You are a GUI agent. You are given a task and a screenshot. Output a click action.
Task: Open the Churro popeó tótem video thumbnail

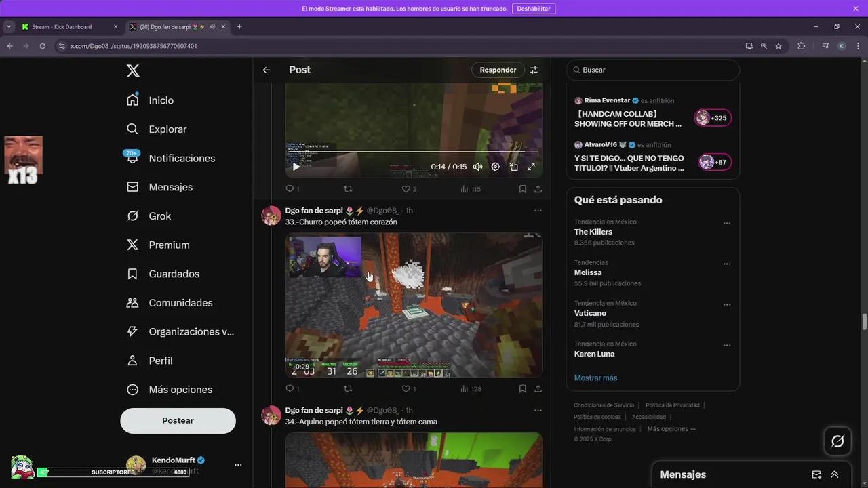pyautogui.click(x=414, y=305)
